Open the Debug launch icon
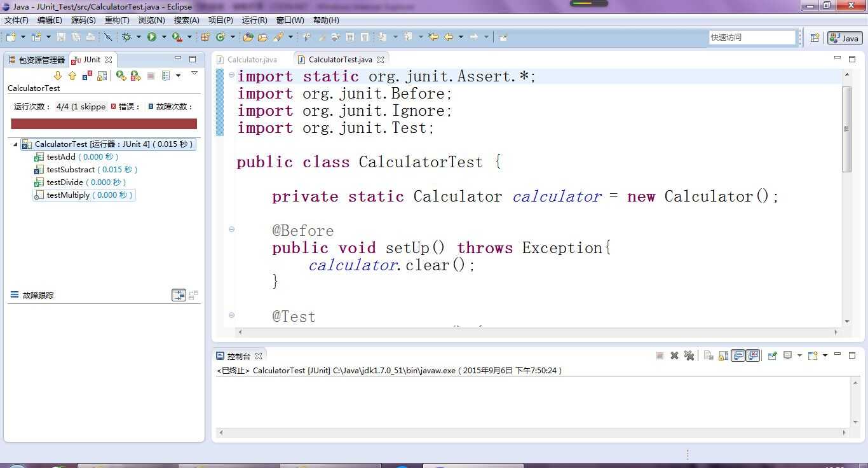Image resolution: width=868 pixels, height=468 pixels. [x=127, y=37]
